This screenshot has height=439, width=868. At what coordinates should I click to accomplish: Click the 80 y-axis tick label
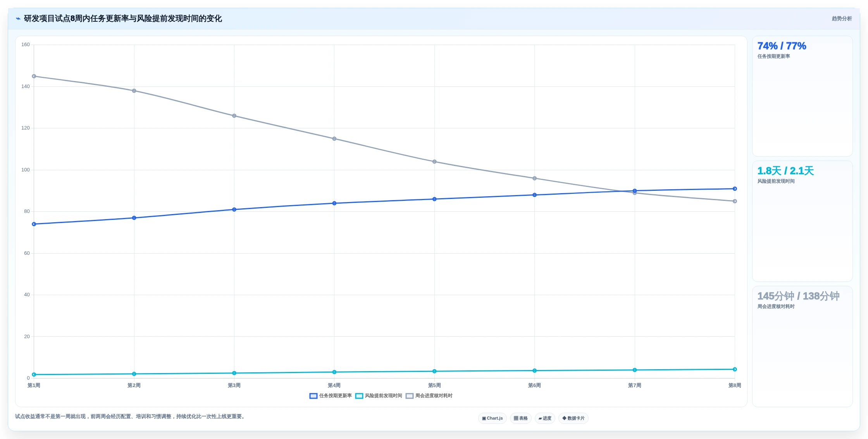(27, 211)
